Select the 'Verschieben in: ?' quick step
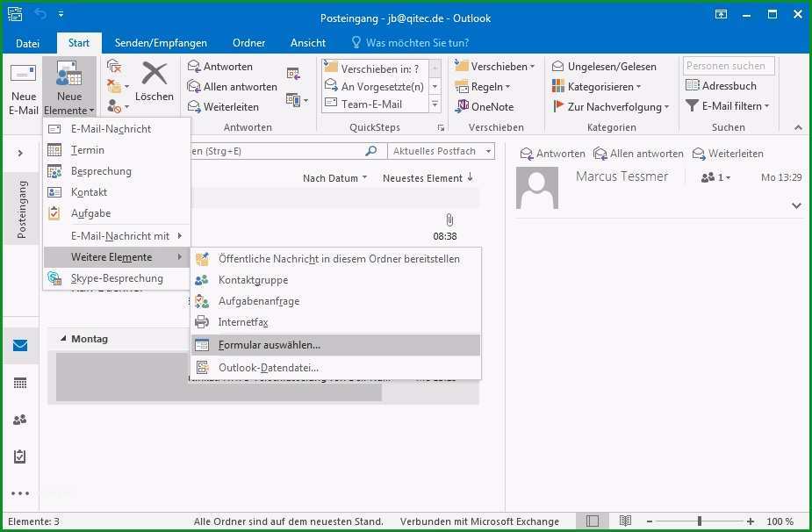Viewport: 812px width, 532px height. click(x=375, y=68)
